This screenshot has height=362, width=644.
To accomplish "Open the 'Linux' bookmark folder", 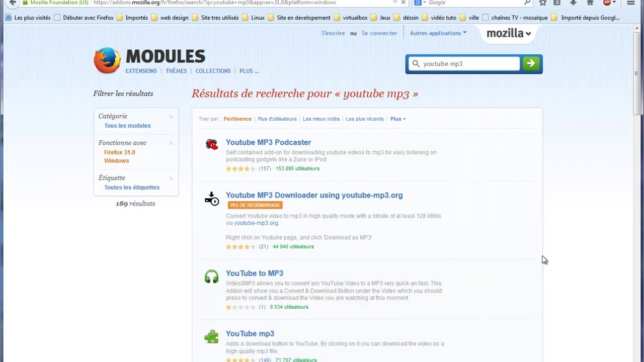I will click(x=253, y=18).
